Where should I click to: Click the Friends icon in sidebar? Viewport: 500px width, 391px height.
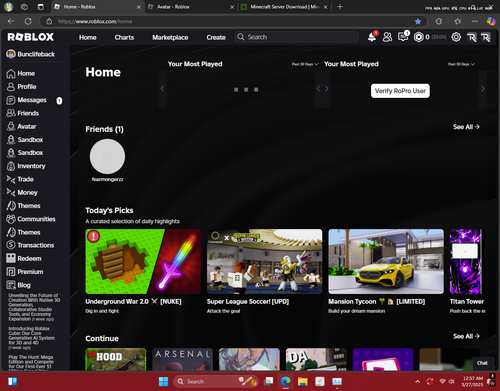[11, 113]
